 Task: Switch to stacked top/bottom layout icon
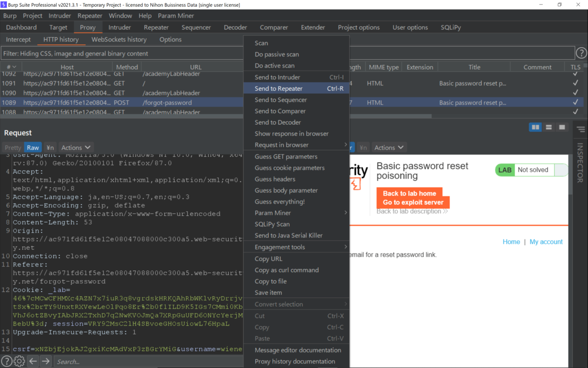549,128
